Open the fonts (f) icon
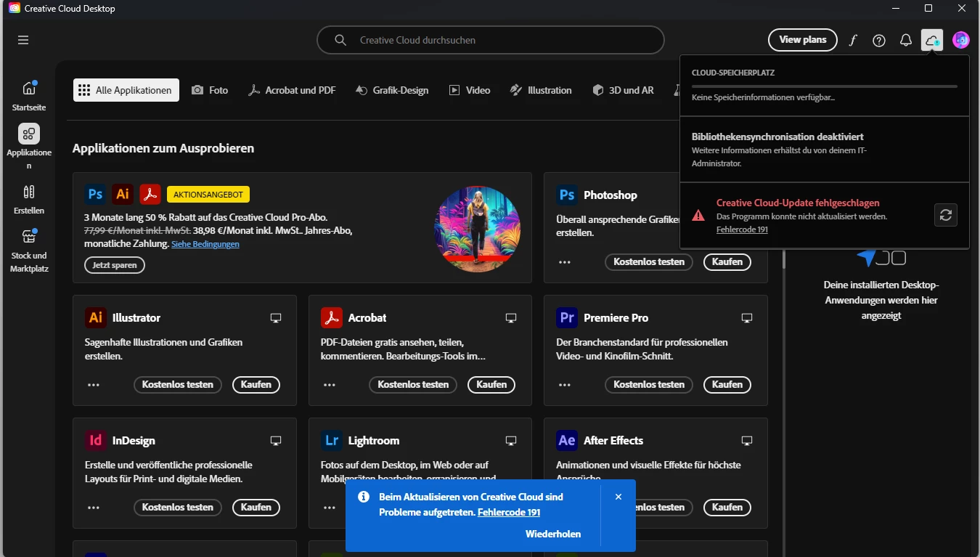The width and height of the screenshot is (980, 557). tap(853, 40)
